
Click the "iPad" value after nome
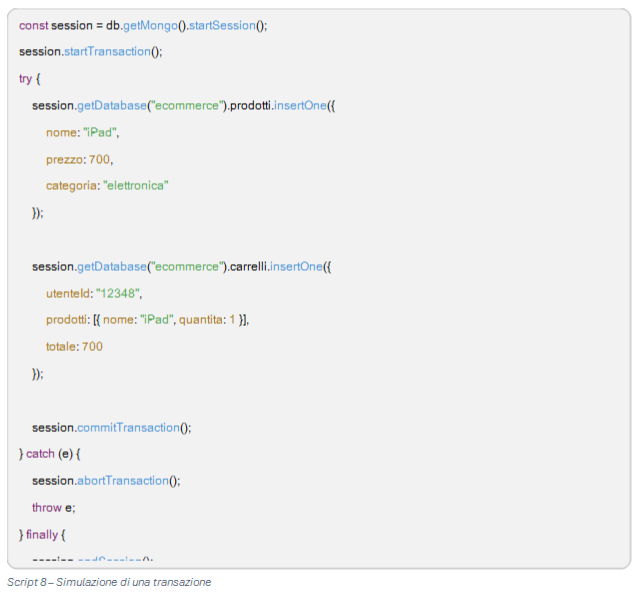pos(100,132)
